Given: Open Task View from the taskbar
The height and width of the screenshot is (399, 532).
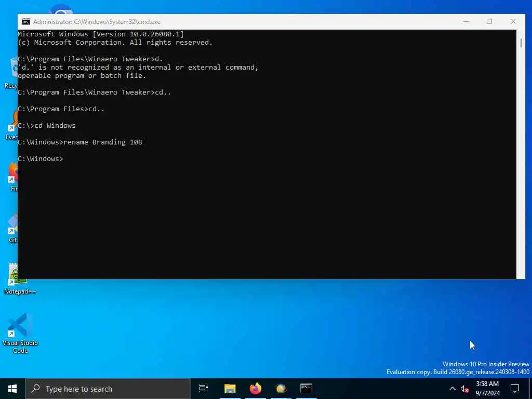Looking at the screenshot, I should coord(203,389).
